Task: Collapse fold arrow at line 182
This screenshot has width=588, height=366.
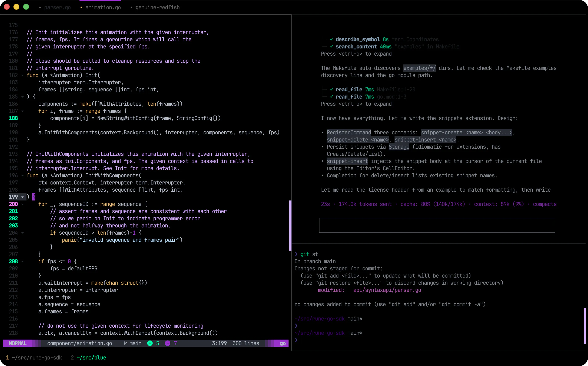Action: [x=23, y=75]
